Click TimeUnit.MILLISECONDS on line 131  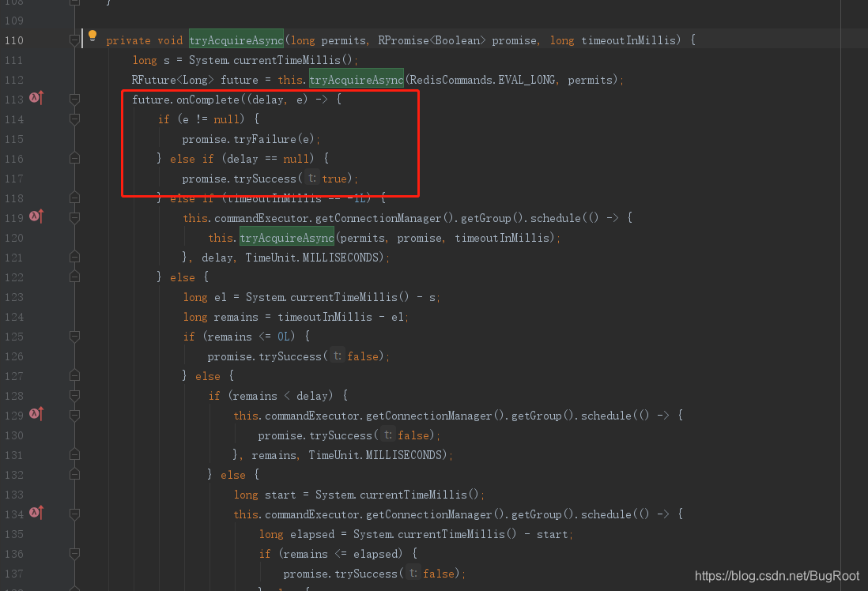[x=376, y=455]
